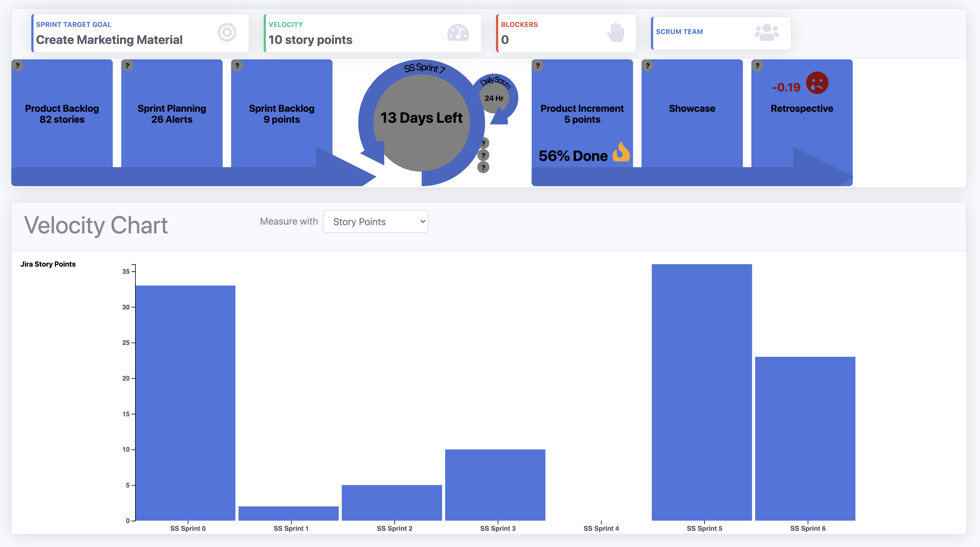
Task: Click the Daily Scrum 24 Hr circle
Action: (x=494, y=98)
